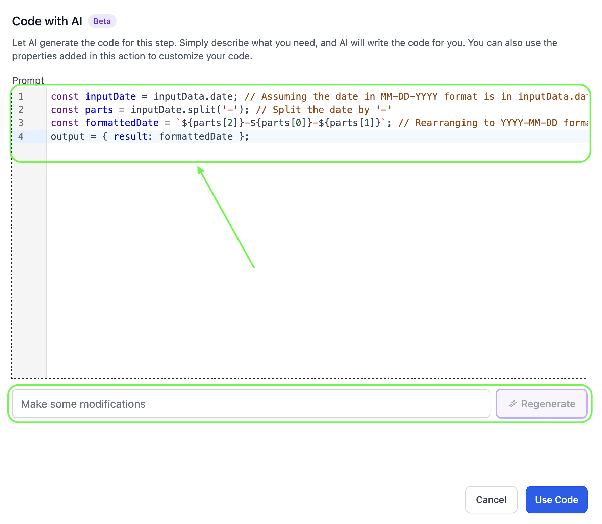Click code line 2 with inputDate.split
The width and height of the screenshot is (602, 524).
pos(221,110)
